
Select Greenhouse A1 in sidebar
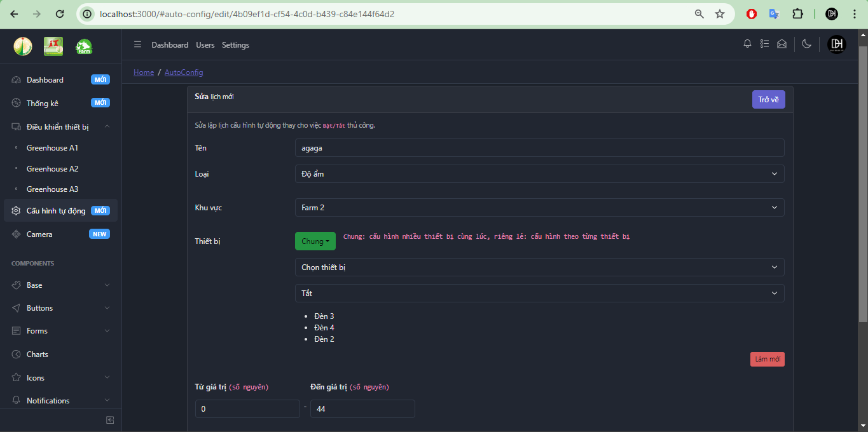52,147
